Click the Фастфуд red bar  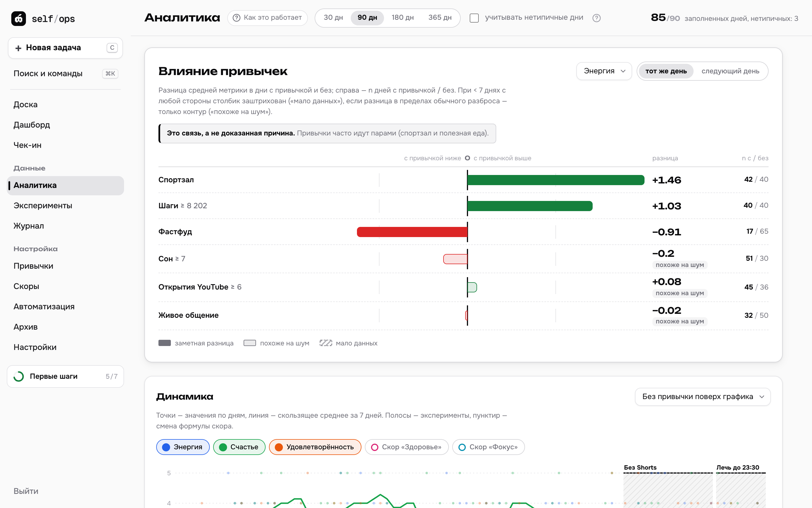click(x=412, y=232)
